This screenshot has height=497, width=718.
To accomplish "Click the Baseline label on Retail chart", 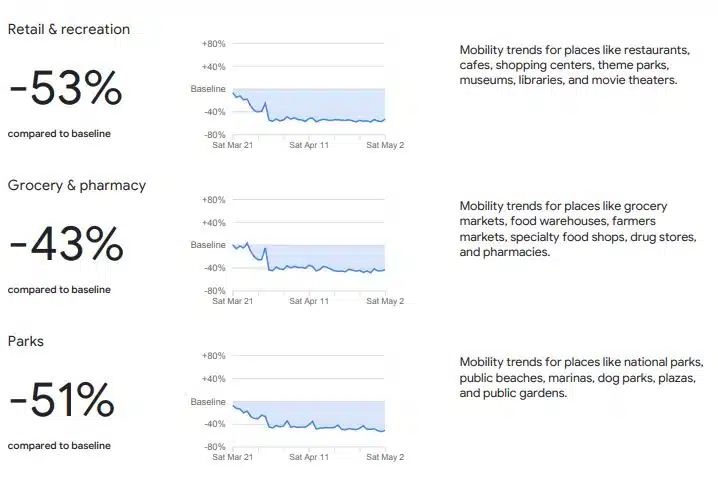I will tap(208, 89).
